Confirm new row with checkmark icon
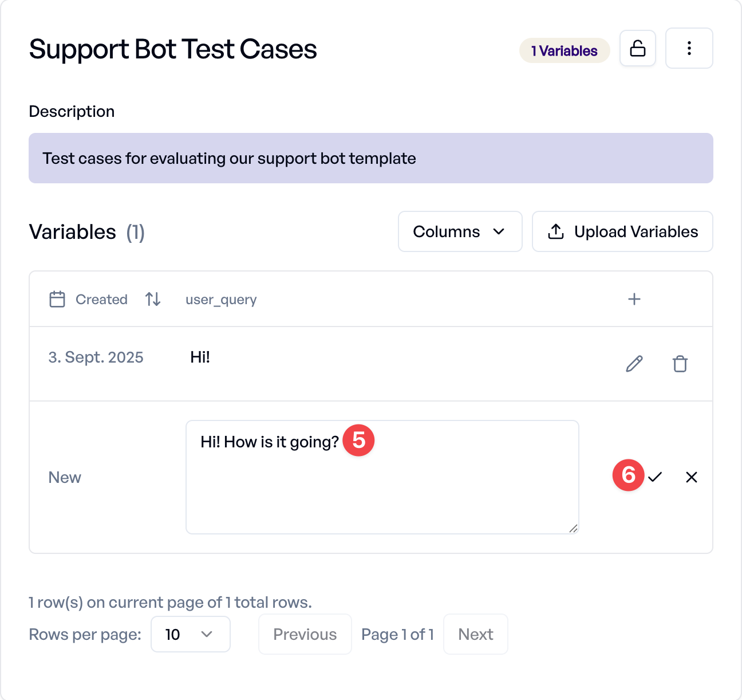742x700 pixels. pyautogui.click(x=655, y=477)
